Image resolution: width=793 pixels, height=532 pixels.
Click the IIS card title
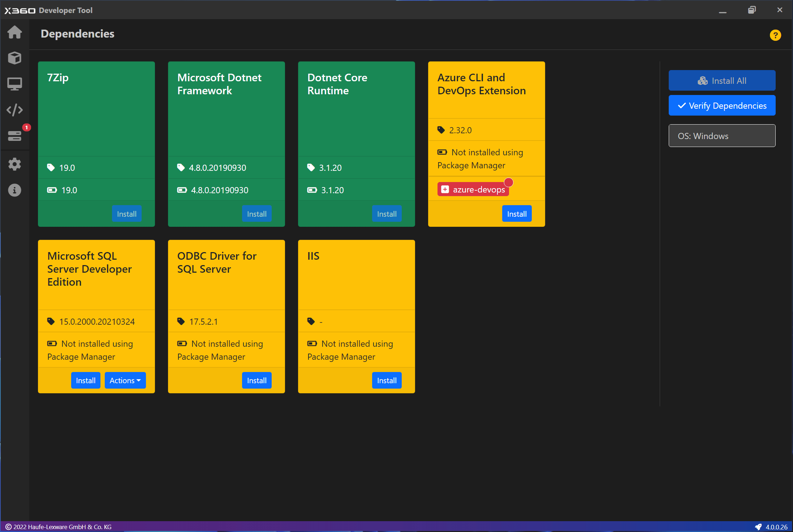click(313, 256)
